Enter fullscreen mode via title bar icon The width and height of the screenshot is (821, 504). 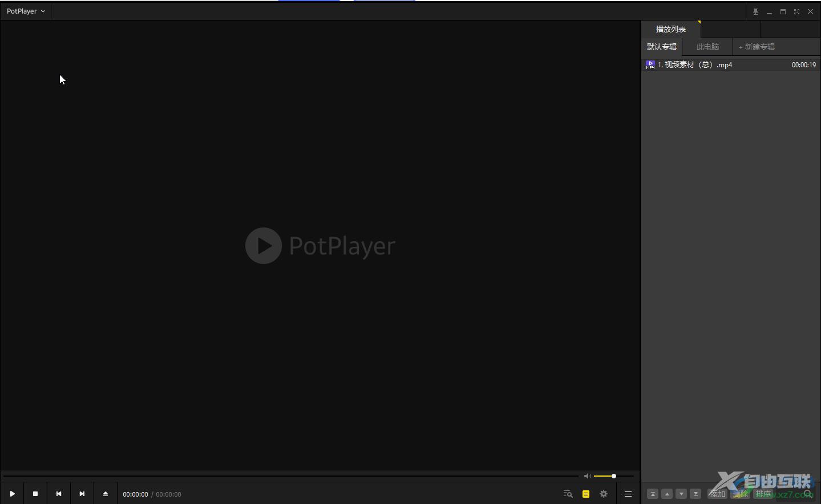796,11
